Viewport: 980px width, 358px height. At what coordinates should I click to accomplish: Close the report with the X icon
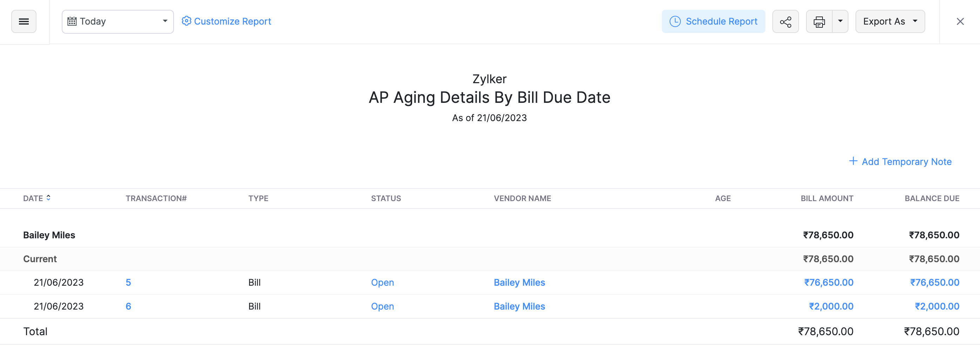(960, 21)
